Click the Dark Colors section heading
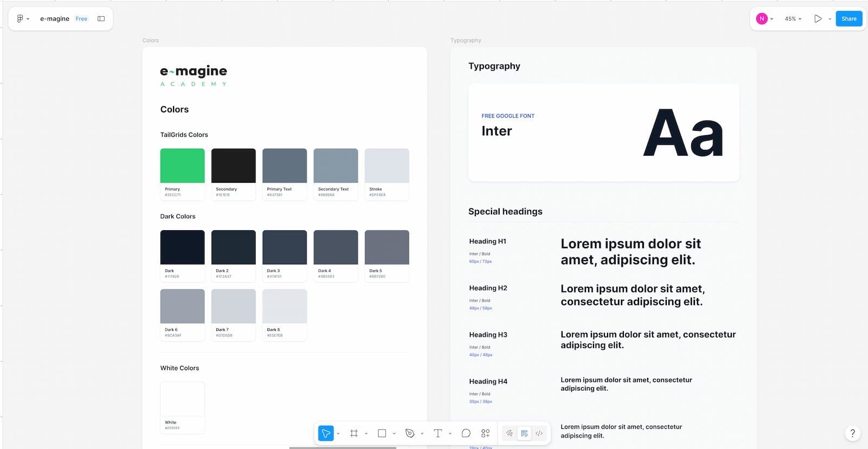 (x=177, y=216)
